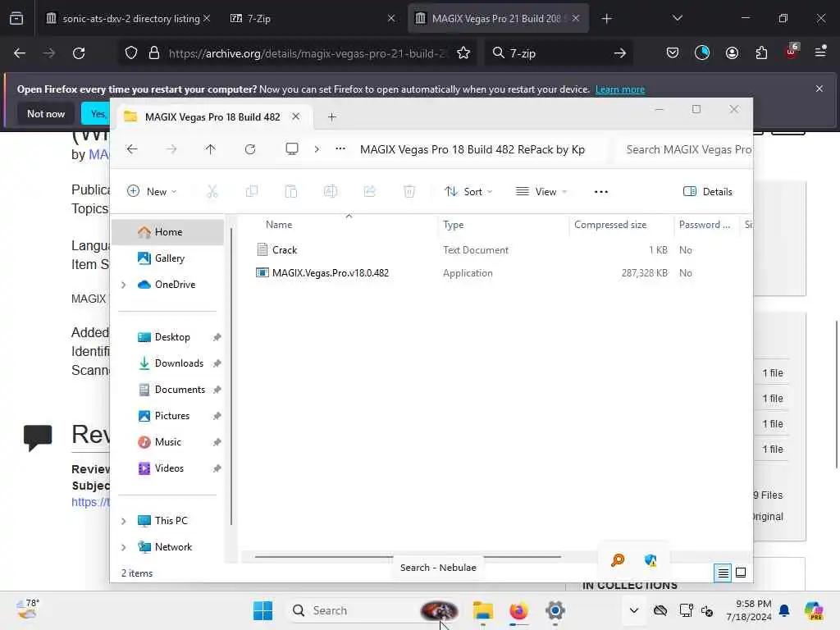Click the Copy icon in Explorer toolbar
This screenshot has height=630, width=840.
click(252, 191)
